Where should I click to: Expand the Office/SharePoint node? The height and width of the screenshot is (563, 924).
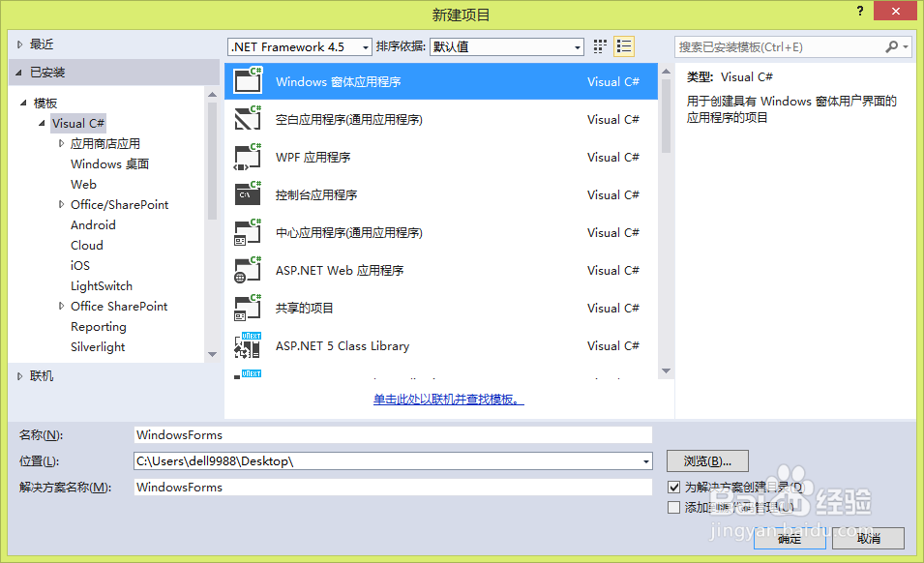(61, 204)
